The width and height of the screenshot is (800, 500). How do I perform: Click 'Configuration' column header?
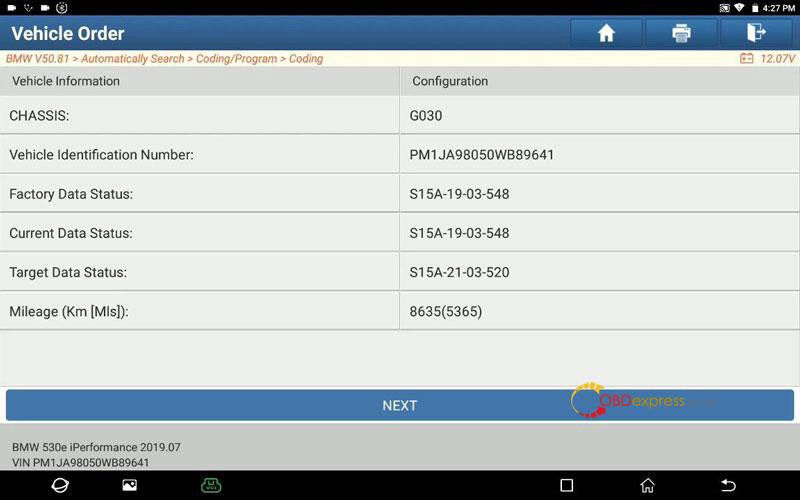tap(450, 81)
